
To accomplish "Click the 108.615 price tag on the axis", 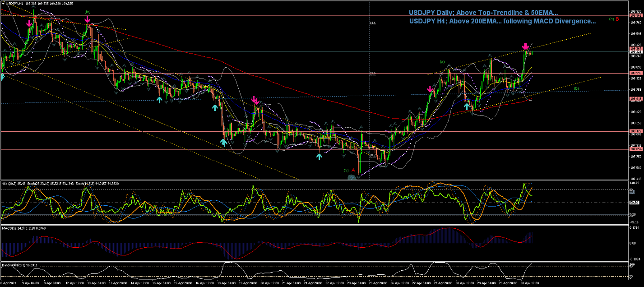I will click(636, 98).
